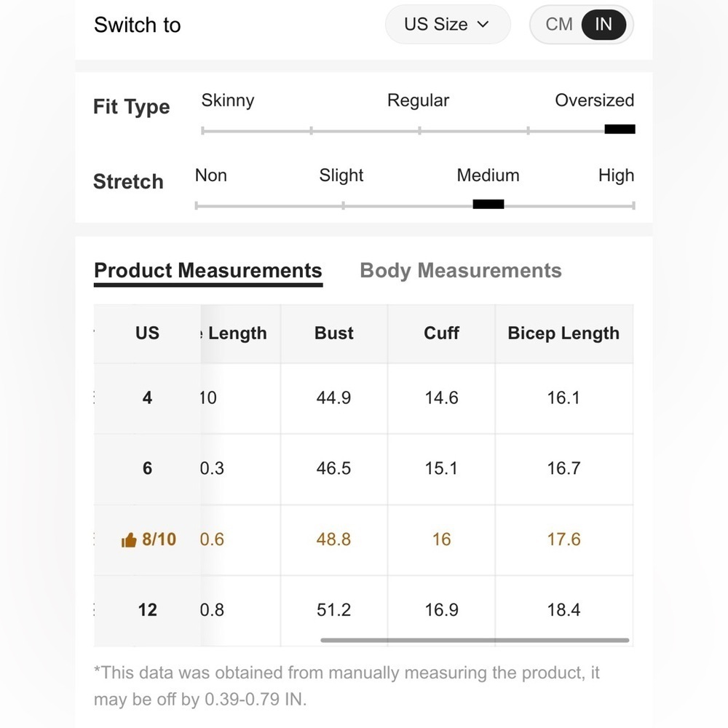Image resolution: width=728 pixels, height=728 pixels.
Task: Click the Bicep Length column header
Action: (x=563, y=333)
